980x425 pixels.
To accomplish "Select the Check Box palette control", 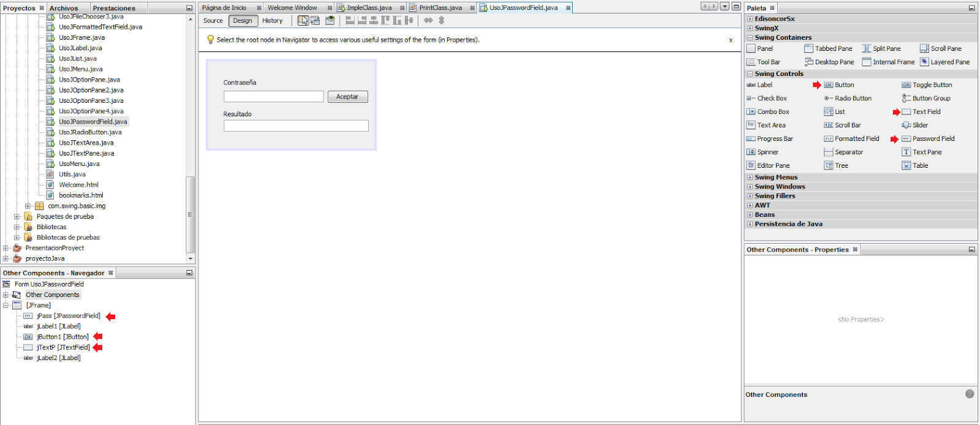I will coord(767,99).
